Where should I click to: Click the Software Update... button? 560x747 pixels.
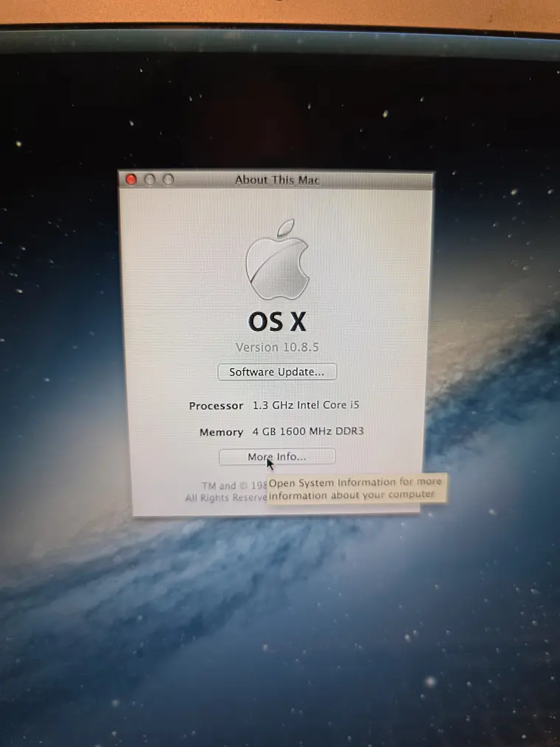tap(277, 372)
